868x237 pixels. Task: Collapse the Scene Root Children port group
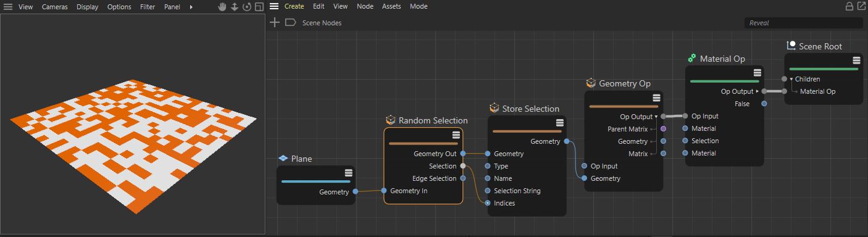click(791, 79)
